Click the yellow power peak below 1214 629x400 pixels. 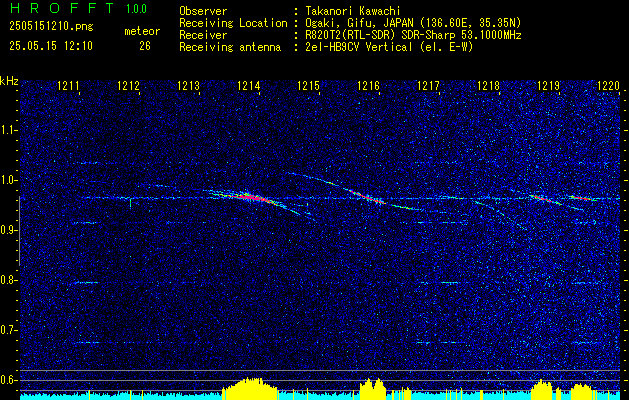pos(250,388)
